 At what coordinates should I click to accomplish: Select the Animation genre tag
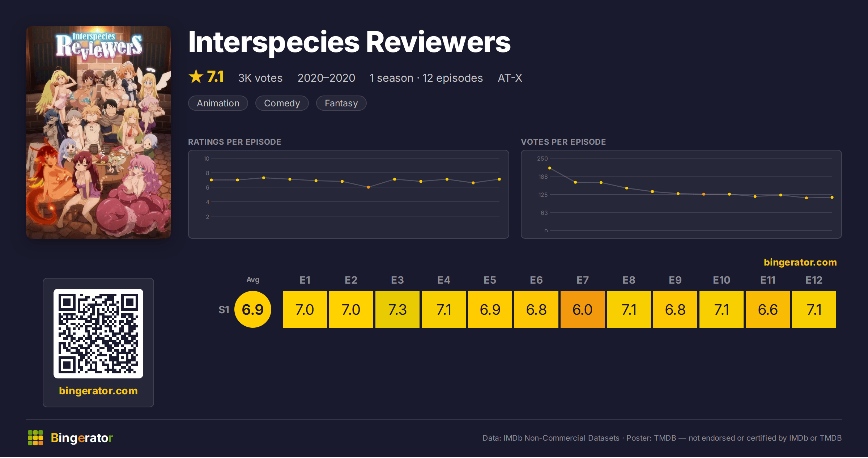click(218, 103)
